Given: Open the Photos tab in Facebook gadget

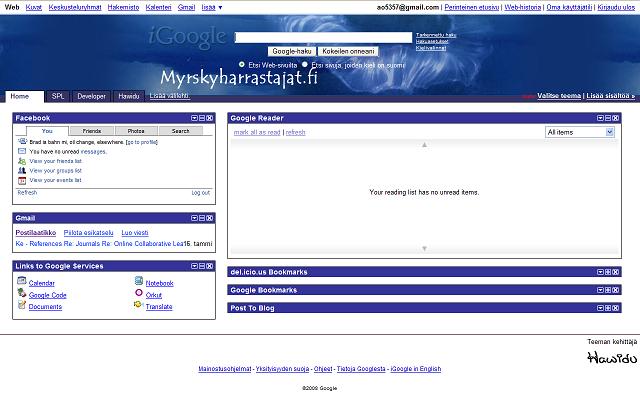Looking at the screenshot, I should pyautogui.click(x=136, y=131).
